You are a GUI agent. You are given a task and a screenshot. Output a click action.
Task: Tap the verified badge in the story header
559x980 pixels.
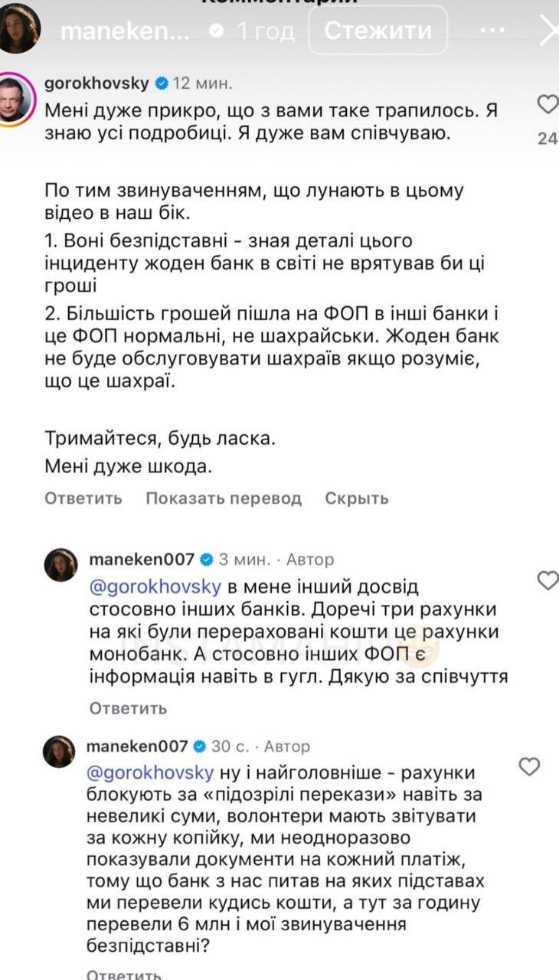[217, 31]
